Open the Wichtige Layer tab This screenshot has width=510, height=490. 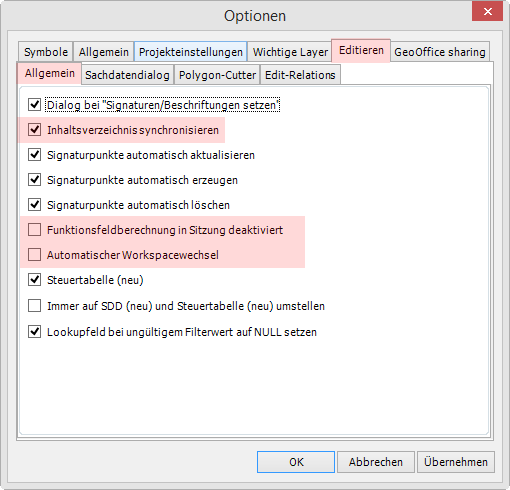[290, 52]
